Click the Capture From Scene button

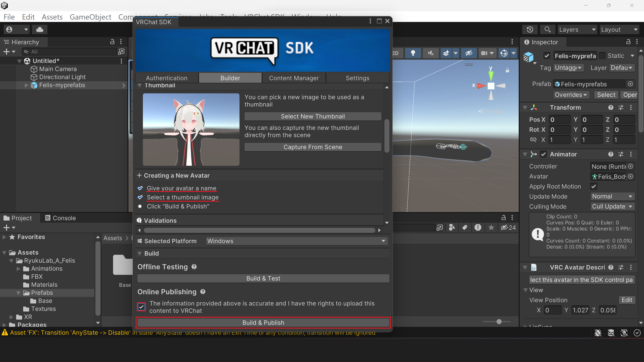[x=313, y=147]
